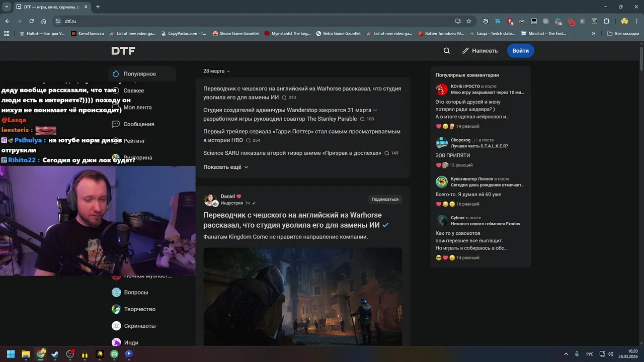The height and width of the screenshot is (362, 644).
Task: Open Рейтинг in the sidebar
Action: [x=134, y=141]
